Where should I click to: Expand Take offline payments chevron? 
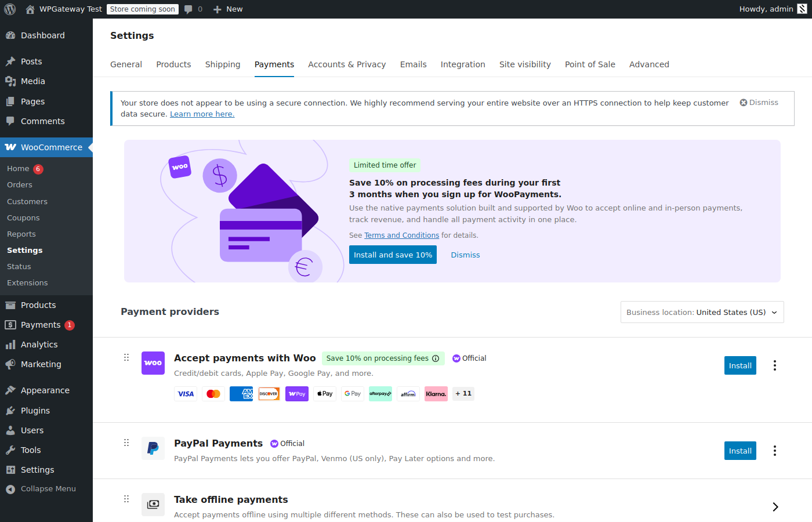[x=775, y=507]
